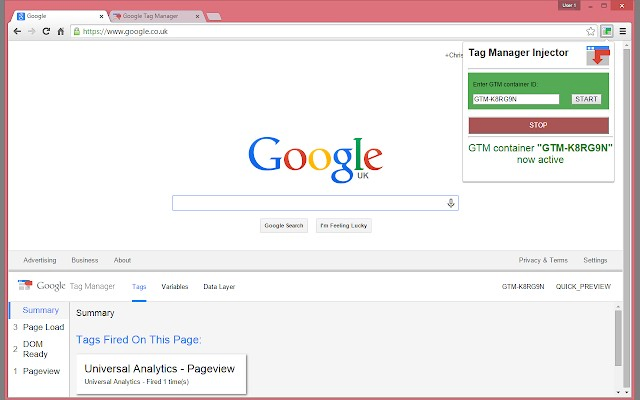The height and width of the screenshot is (400, 640).
Task: Switch to the Variables tab
Action: [175, 287]
